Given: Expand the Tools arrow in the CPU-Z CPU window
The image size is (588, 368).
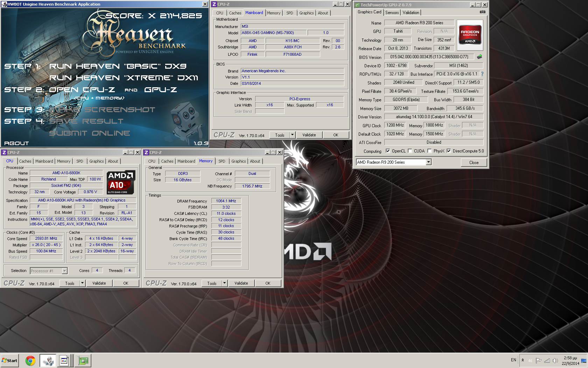Looking at the screenshot, I should 83,283.
